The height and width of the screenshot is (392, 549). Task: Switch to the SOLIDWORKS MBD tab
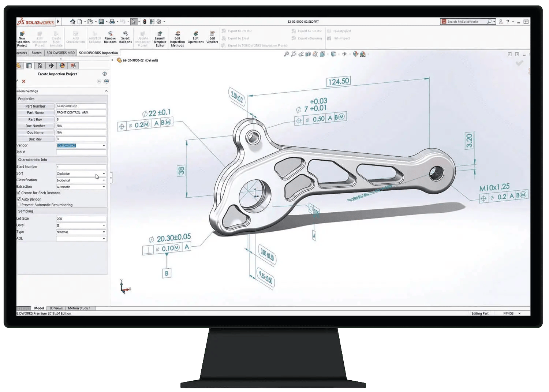60,53
